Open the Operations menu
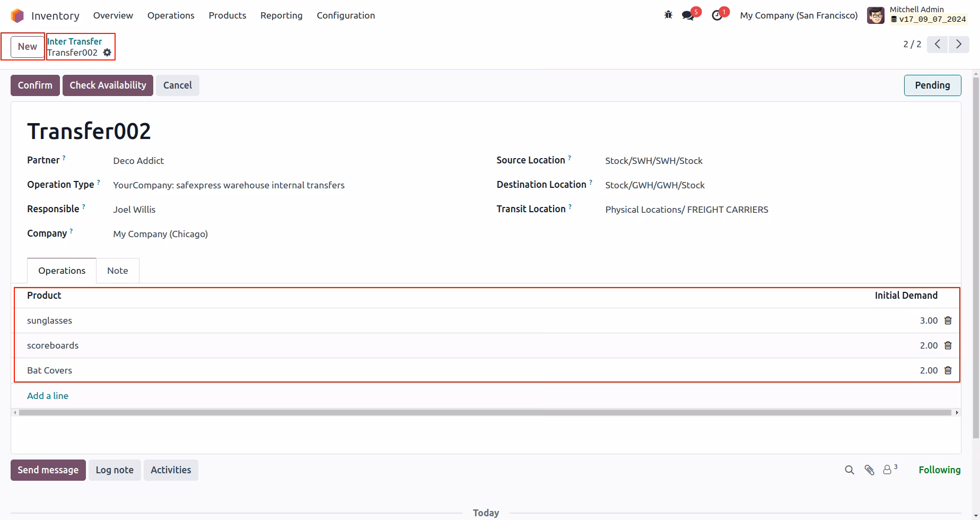 click(x=171, y=15)
